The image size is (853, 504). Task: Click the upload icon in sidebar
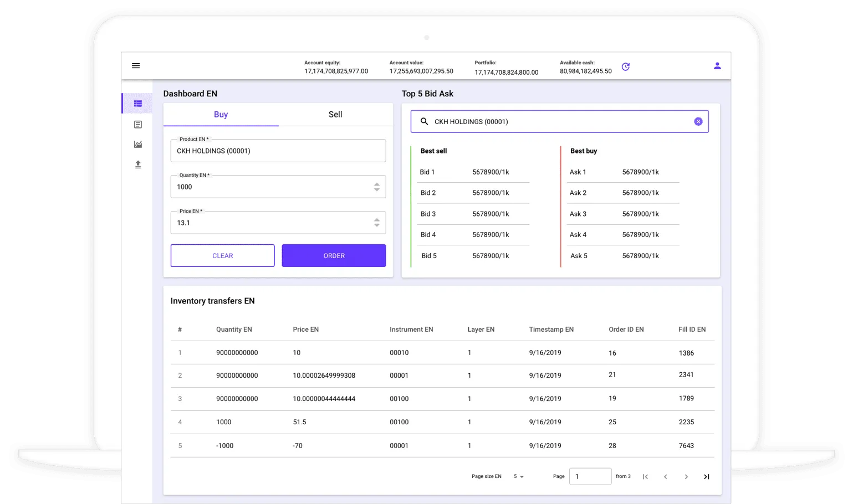[138, 164]
